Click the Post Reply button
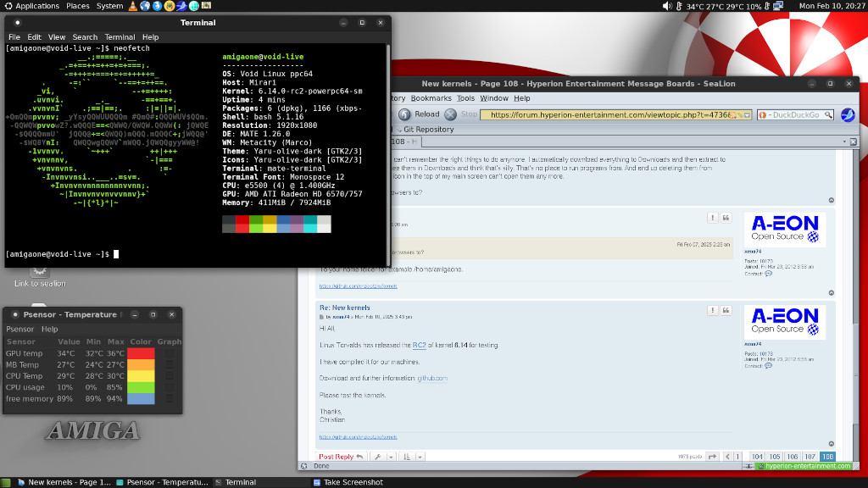This screenshot has height=488, width=868. coord(341,457)
